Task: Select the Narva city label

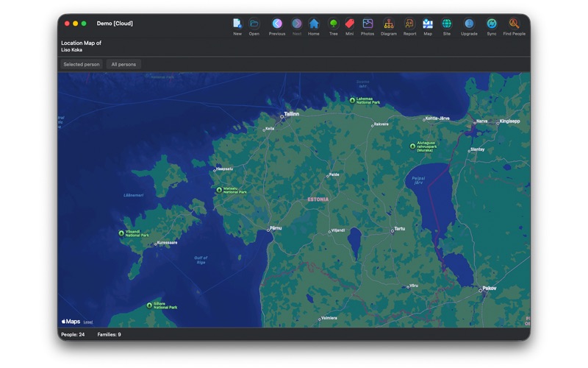Action: point(482,121)
